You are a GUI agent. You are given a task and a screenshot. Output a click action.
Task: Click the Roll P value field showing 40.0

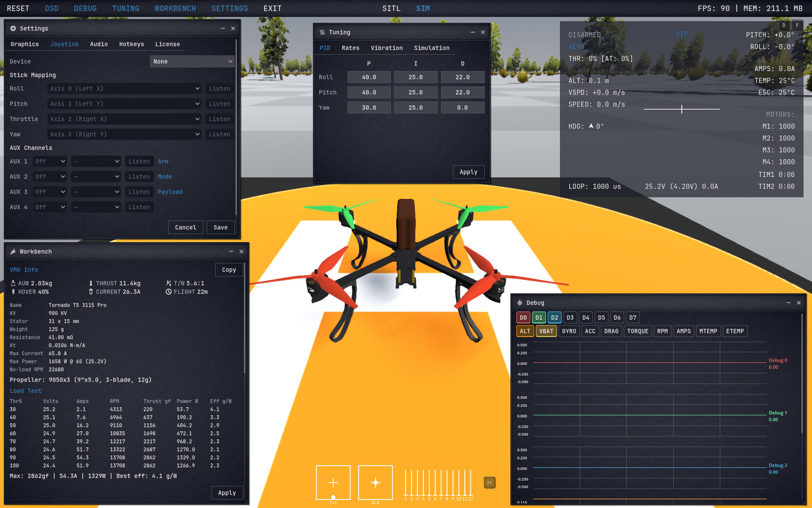coord(368,77)
